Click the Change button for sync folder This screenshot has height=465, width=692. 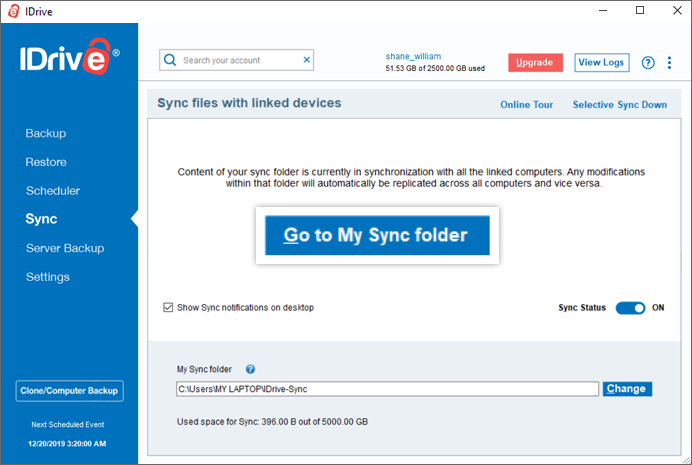627,389
